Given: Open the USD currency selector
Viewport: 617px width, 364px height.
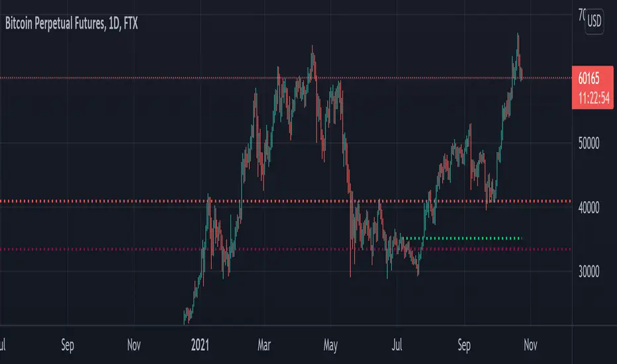Looking at the screenshot, I should (x=594, y=21).
